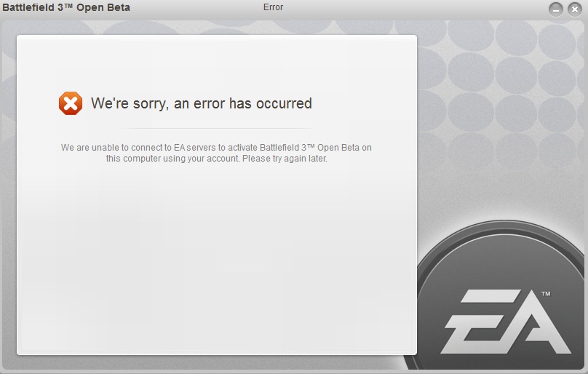The height and width of the screenshot is (374, 588).
Task: Click "Please try again later" sentence
Action: [285, 159]
